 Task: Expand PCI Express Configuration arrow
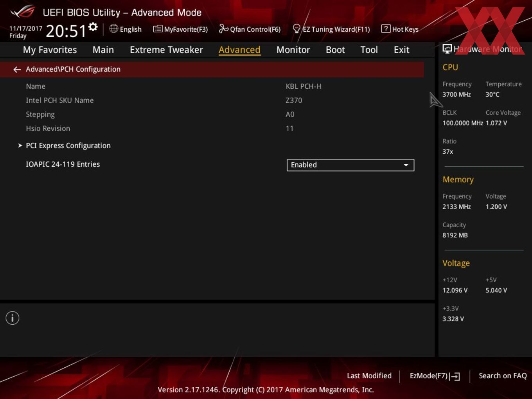pos(20,146)
